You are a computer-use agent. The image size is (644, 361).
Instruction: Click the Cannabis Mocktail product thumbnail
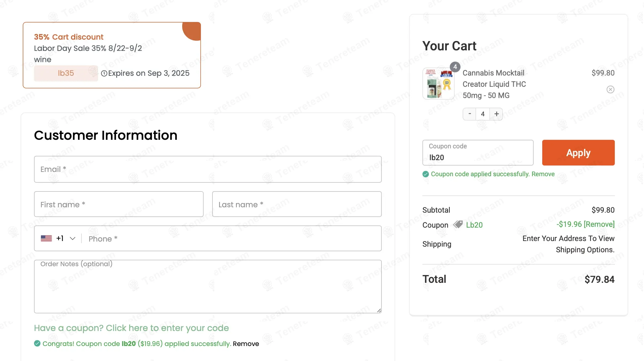(x=438, y=84)
